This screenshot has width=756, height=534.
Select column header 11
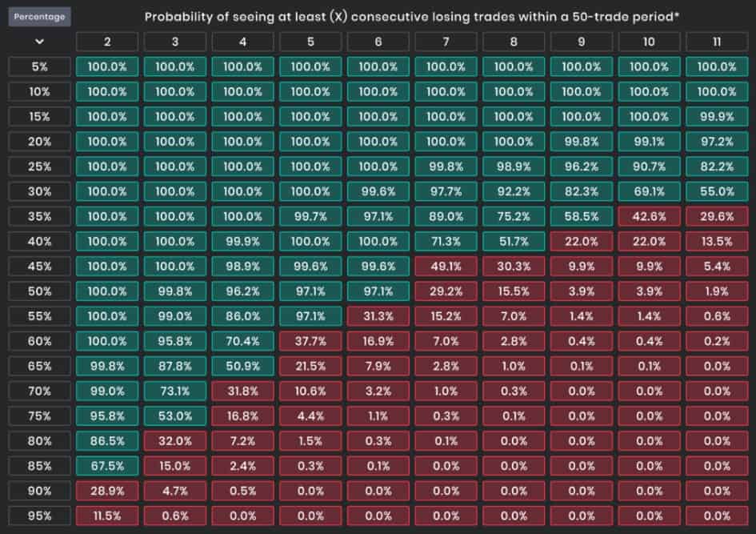(x=717, y=41)
